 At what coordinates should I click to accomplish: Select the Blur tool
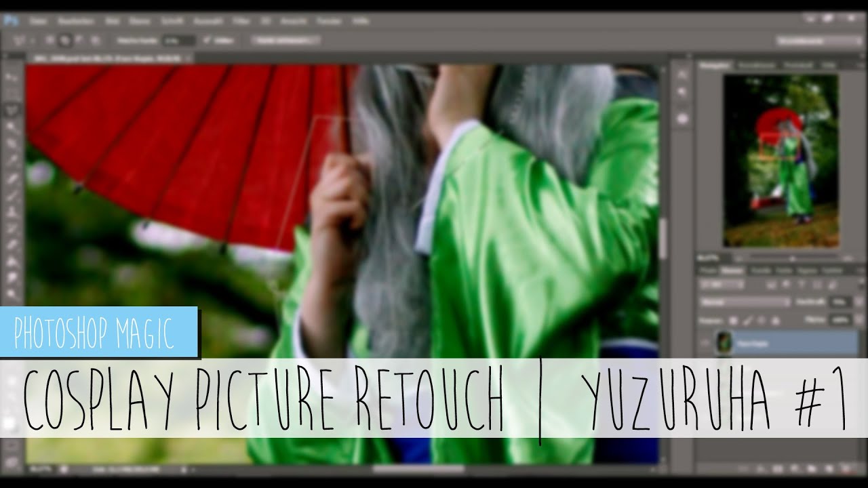pos(12,278)
